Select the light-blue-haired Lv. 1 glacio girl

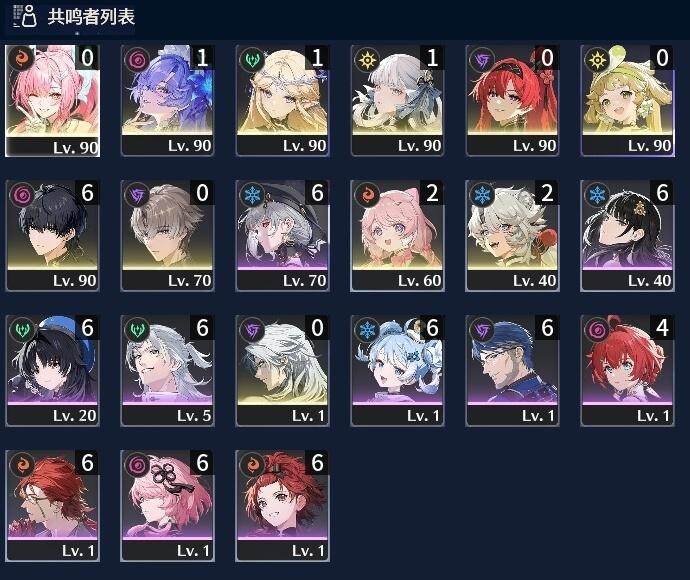pyautogui.click(x=397, y=371)
